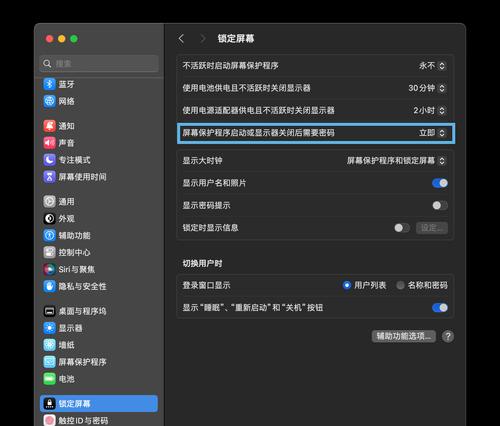Click the search magnifier icon
The width and height of the screenshot is (500, 426).
(47, 63)
